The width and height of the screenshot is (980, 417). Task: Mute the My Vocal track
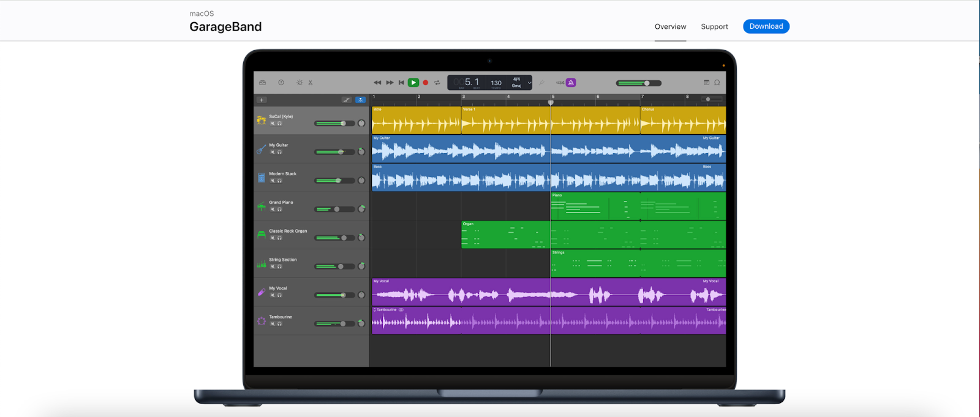(273, 295)
